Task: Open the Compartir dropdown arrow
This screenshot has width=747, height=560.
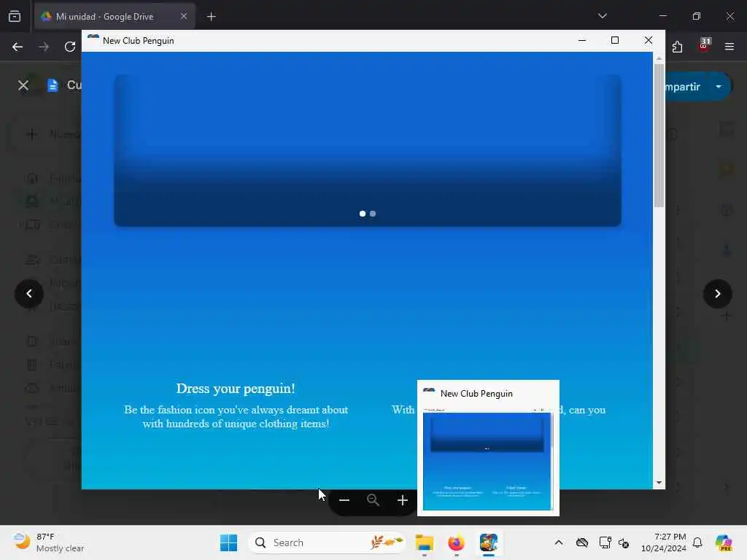Action: pyautogui.click(x=719, y=87)
